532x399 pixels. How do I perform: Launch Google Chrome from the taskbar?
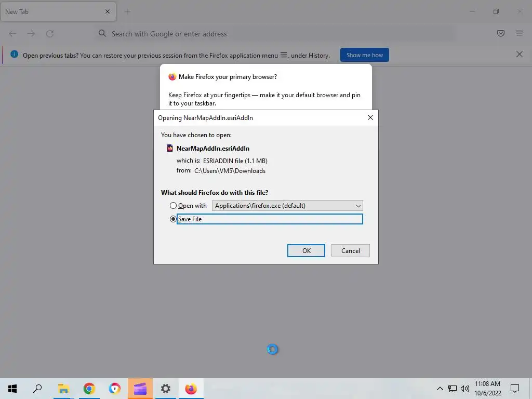click(x=89, y=389)
